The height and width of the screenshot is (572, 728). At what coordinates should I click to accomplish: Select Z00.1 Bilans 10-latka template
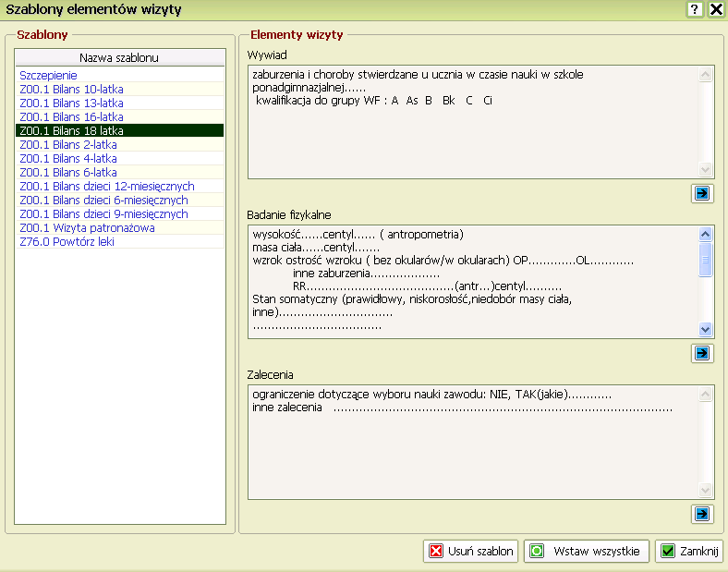click(x=120, y=89)
